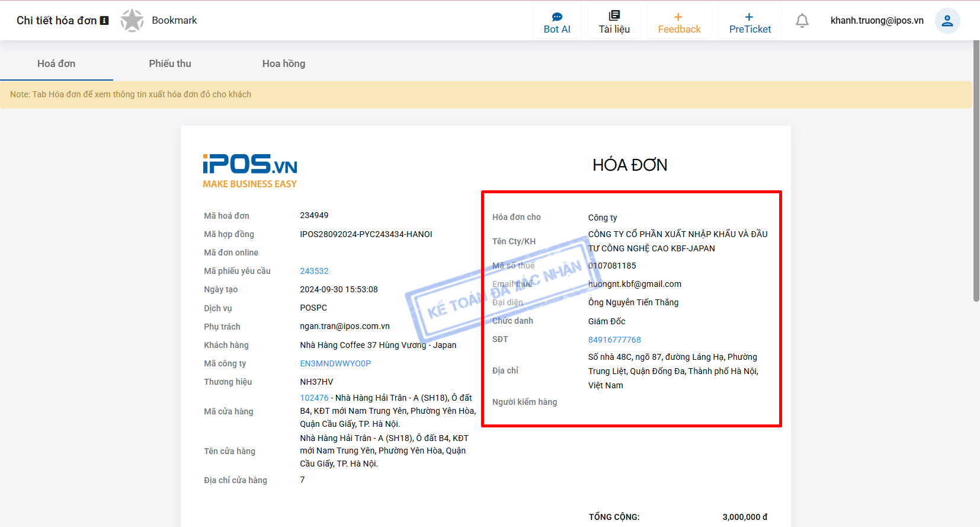Viewport: 980px width, 527px height.
Task: Click the Bookmark star icon
Action: (x=132, y=21)
